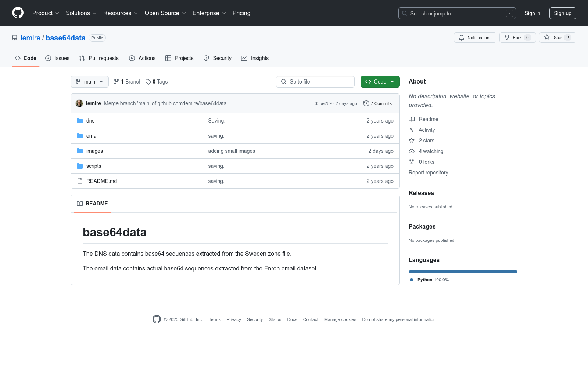This screenshot has width=588, height=368.
Task: Open the Packages section heading
Action: 422,227
